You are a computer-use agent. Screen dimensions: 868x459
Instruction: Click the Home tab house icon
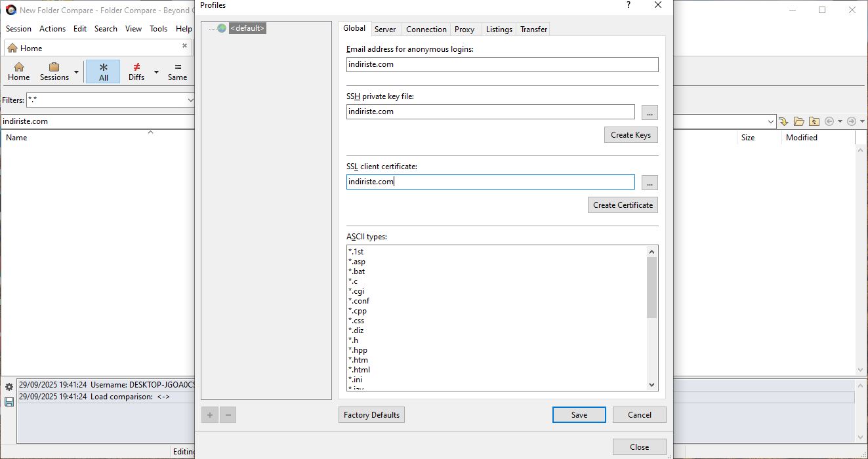(12, 48)
